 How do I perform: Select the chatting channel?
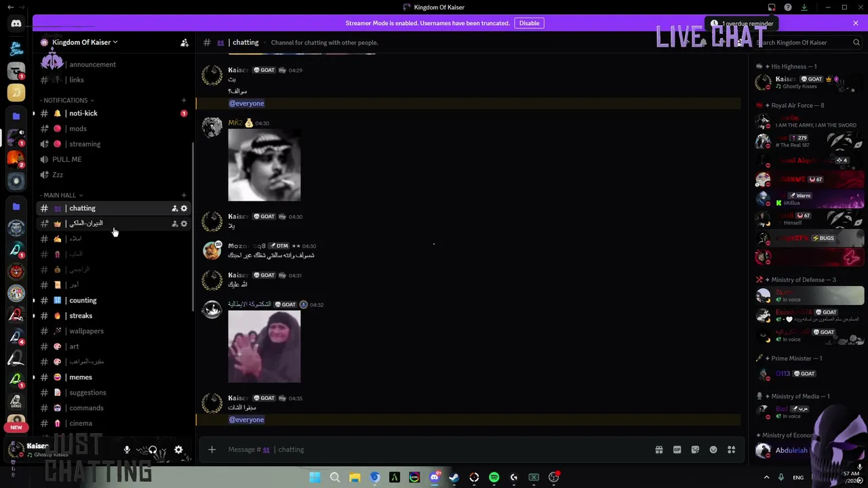point(113,208)
